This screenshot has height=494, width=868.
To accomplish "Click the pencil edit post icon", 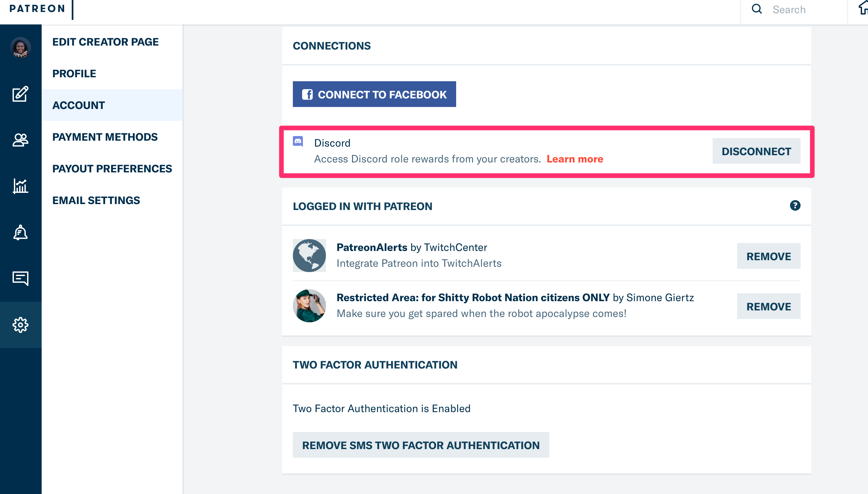I will [x=20, y=94].
